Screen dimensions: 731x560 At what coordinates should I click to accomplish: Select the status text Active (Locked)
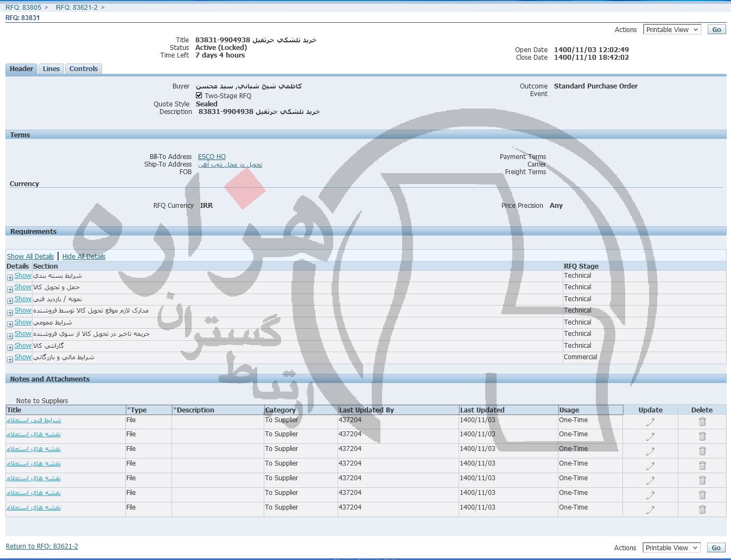coord(221,48)
